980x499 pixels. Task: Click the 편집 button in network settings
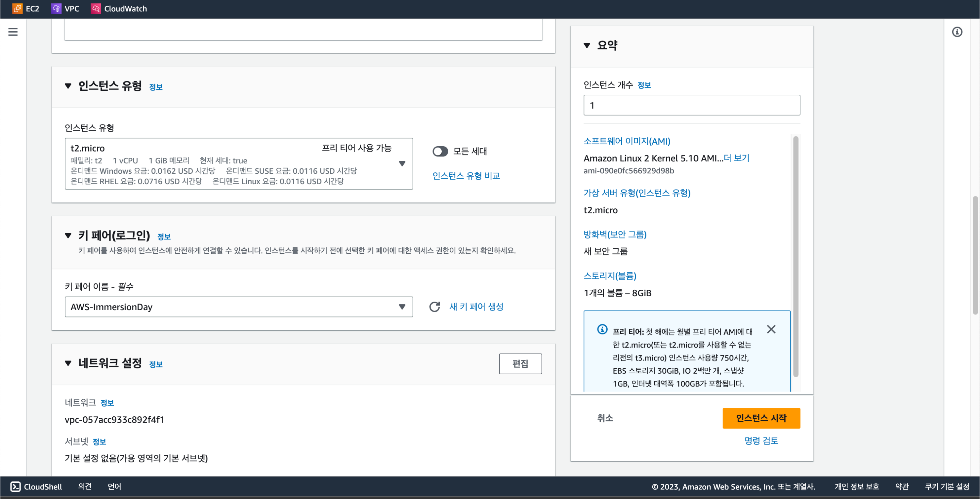[x=520, y=363]
